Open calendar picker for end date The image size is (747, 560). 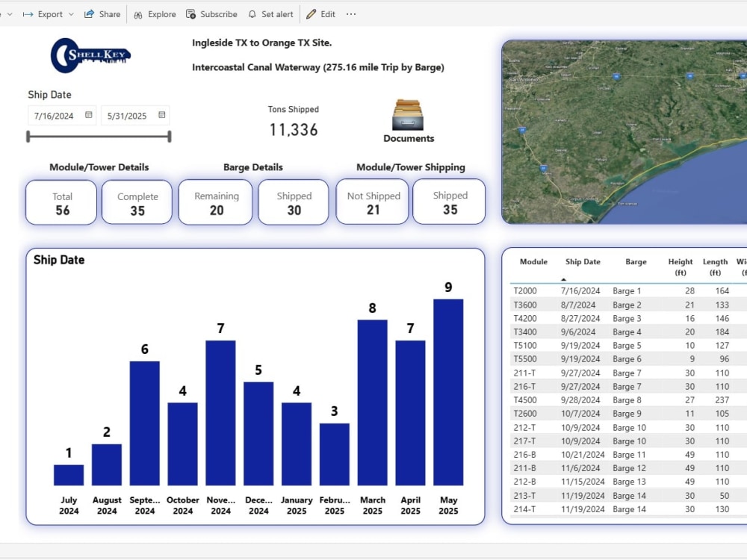[162, 115]
